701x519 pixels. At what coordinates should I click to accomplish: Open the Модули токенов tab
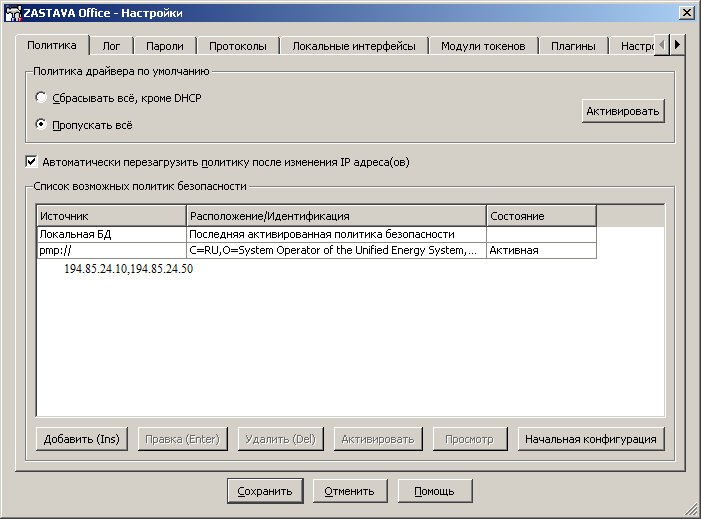click(x=483, y=46)
